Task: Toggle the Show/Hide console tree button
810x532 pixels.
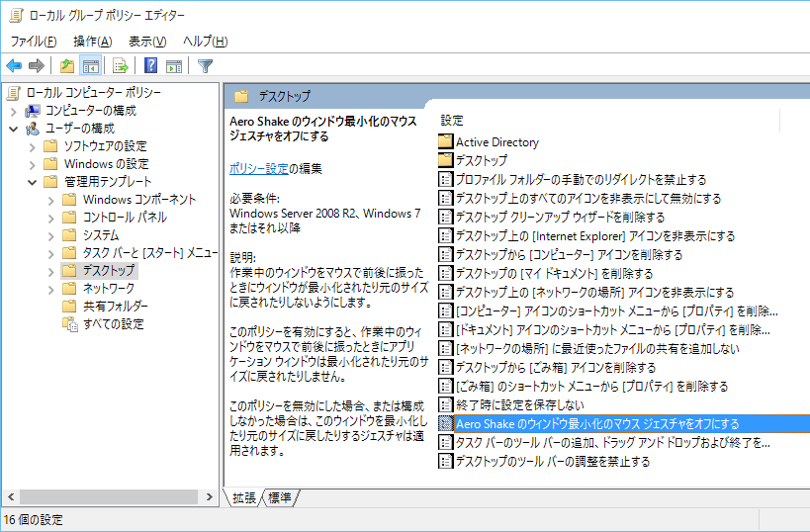Action: coord(90,66)
